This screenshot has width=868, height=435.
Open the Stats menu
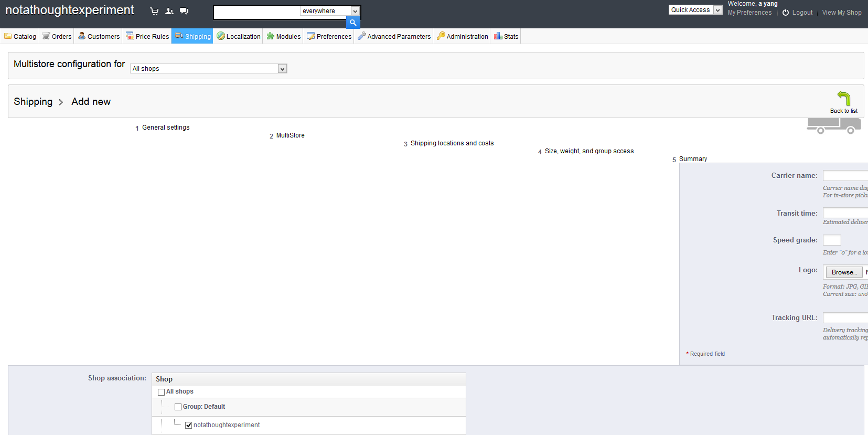point(506,36)
